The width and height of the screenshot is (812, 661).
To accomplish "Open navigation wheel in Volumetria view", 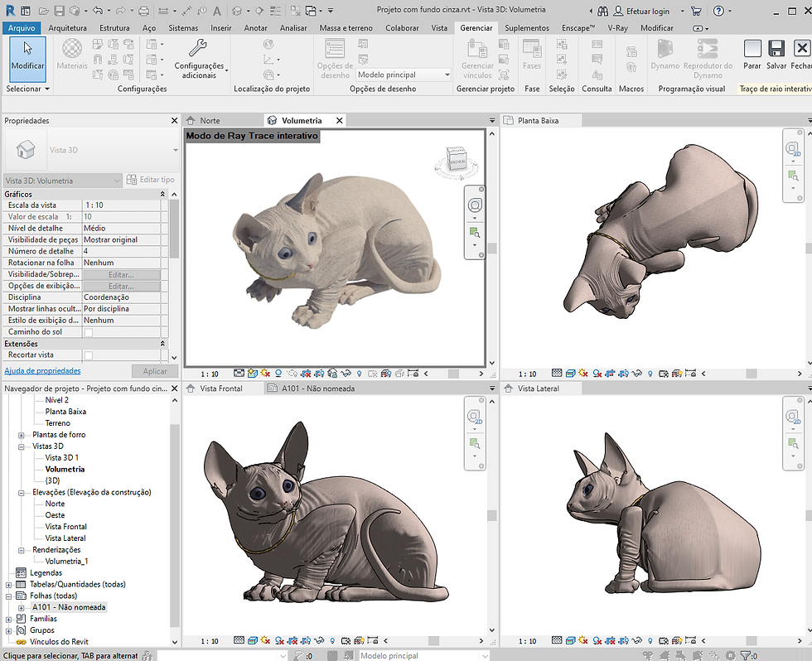I will click(475, 205).
